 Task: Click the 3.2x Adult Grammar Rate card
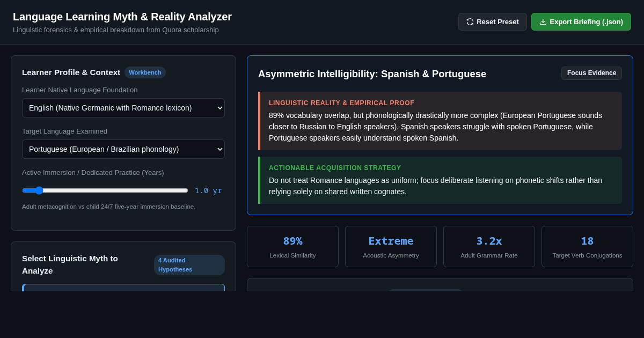(489, 246)
